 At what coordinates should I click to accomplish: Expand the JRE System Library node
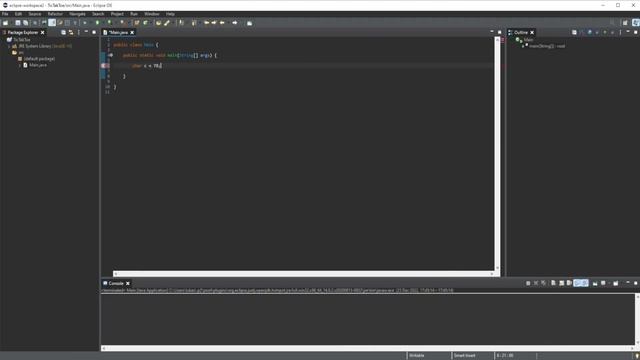(9, 46)
